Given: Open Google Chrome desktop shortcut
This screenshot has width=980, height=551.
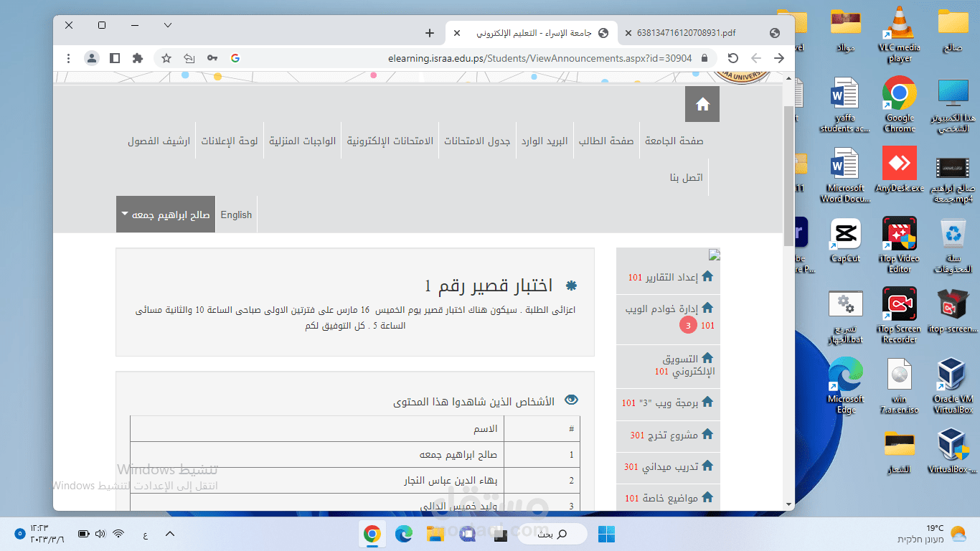Looking at the screenshot, I should coord(899,105).
